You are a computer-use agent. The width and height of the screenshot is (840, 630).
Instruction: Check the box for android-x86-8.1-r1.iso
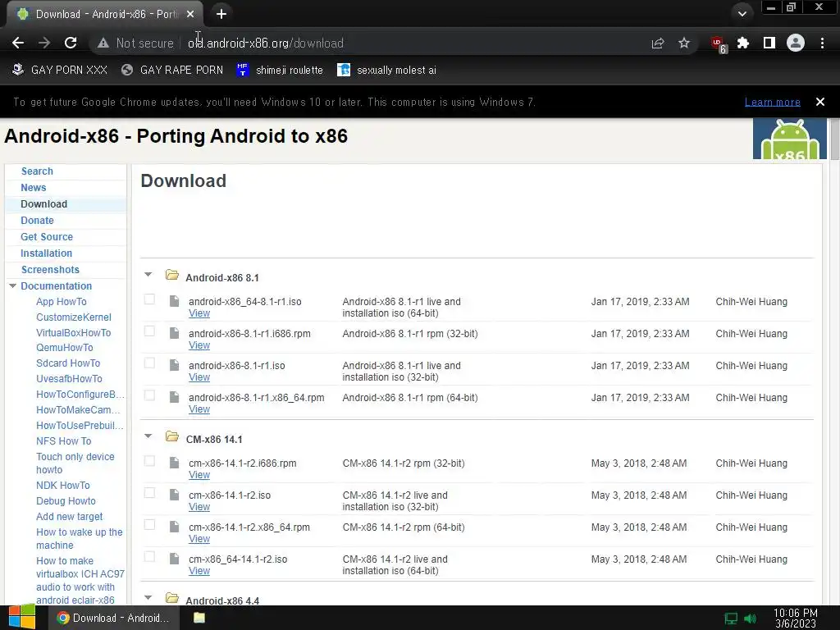(149, 363)
